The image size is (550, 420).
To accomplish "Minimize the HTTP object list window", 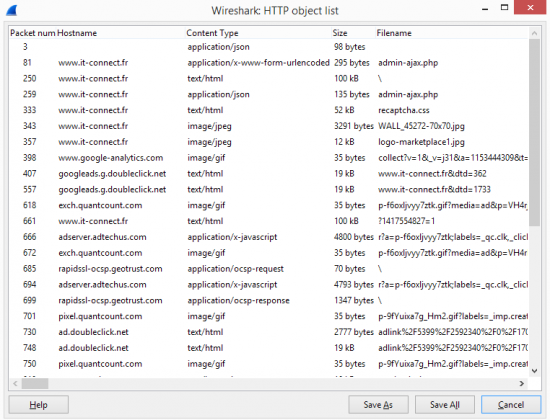I will pos(485,8).
